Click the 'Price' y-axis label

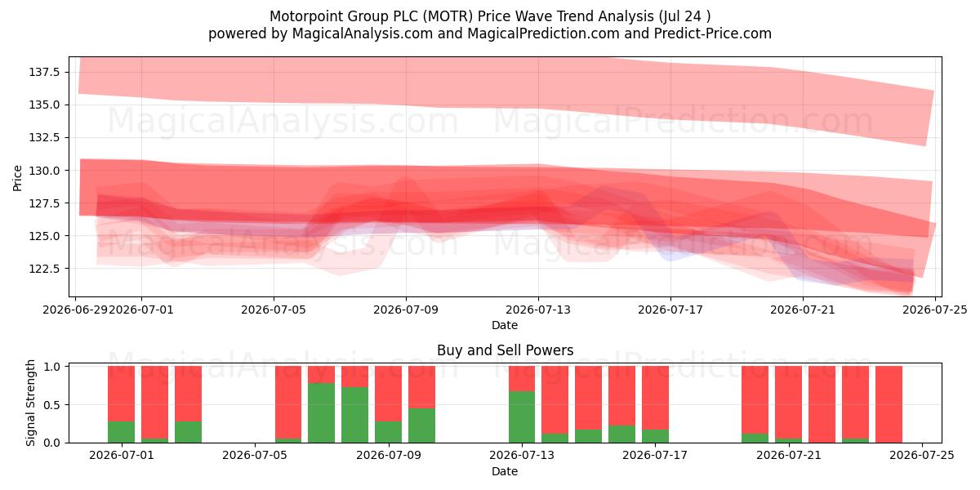(18, 176)
